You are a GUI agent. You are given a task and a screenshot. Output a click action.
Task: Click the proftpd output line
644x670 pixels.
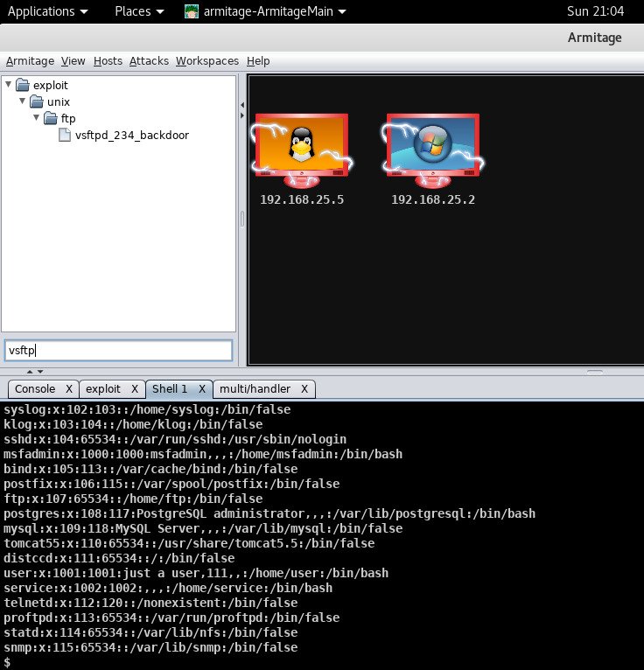coord(171,618)
